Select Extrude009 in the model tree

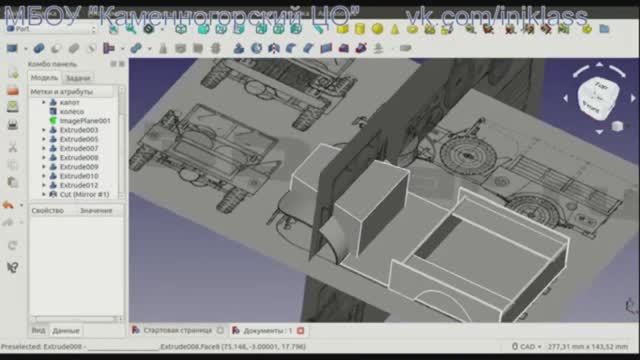(x=79, y=167)
